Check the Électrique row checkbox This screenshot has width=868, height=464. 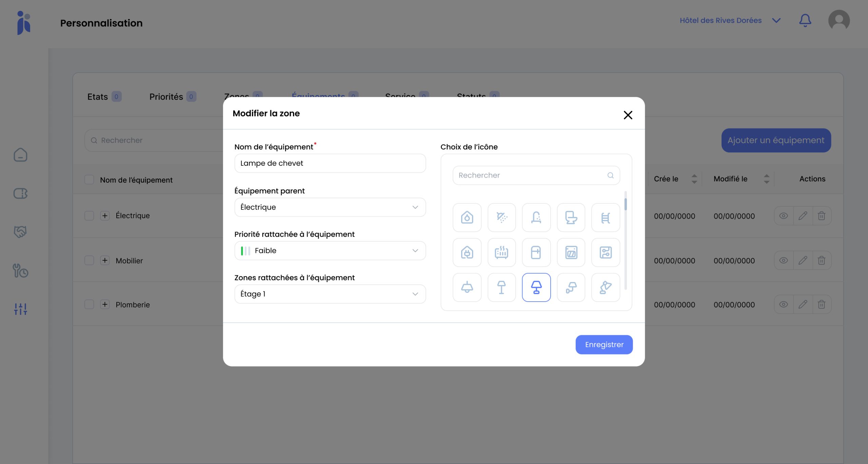(89, 216)
